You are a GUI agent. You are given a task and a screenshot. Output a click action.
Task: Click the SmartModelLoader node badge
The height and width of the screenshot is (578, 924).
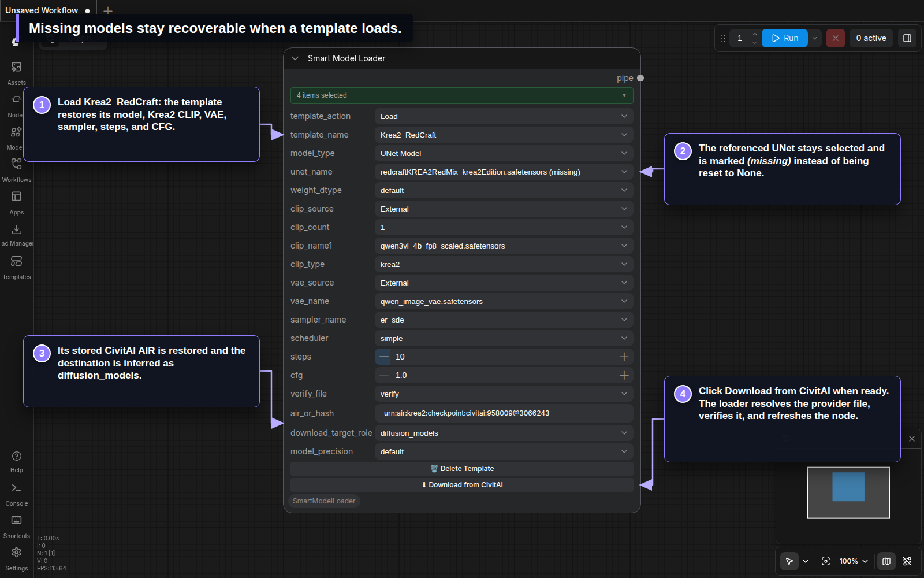coord(324,501)
